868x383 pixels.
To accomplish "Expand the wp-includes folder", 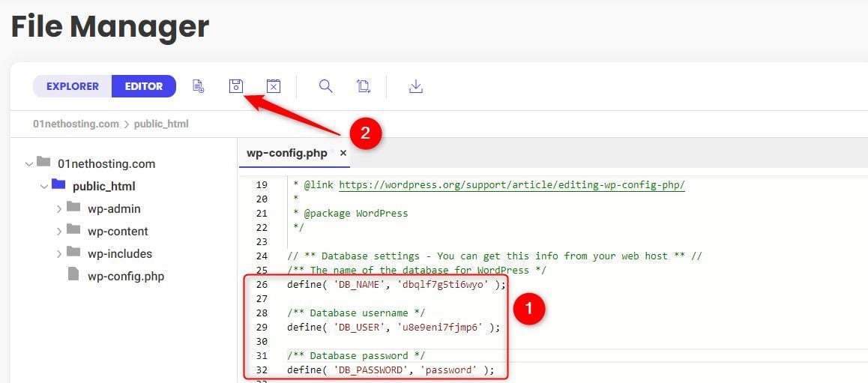I will click(58, 254).
